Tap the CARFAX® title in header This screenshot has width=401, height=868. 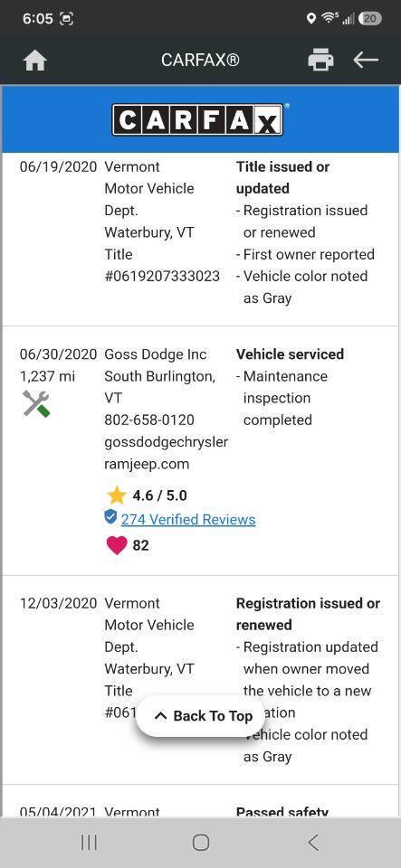tap(201, 60)
